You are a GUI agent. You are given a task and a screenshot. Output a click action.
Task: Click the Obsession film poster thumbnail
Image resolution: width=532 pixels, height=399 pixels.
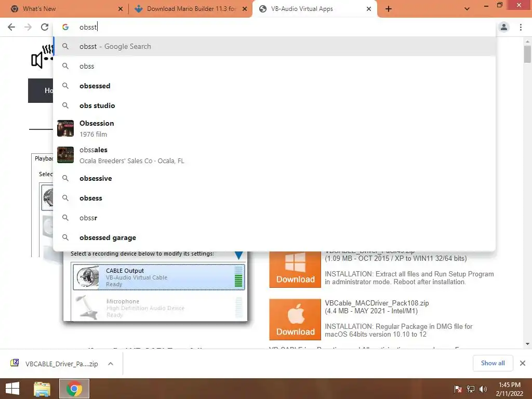[65, 128]
